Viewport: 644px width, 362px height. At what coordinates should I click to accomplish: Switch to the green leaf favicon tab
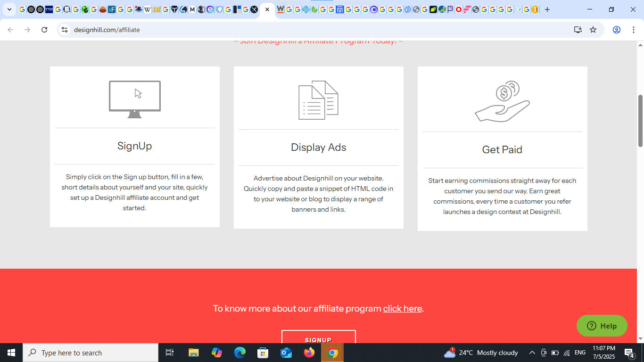click(314, 9)
